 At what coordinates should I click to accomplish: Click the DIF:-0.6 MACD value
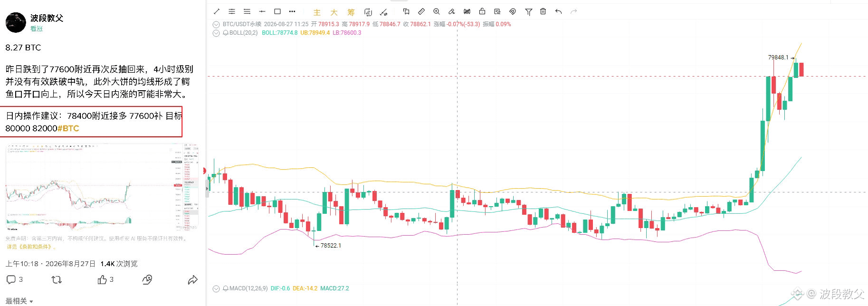(x=280, y=288)
